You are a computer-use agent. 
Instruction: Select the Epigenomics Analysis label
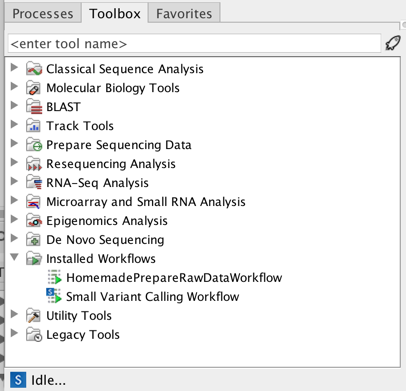tap(107, 221)
